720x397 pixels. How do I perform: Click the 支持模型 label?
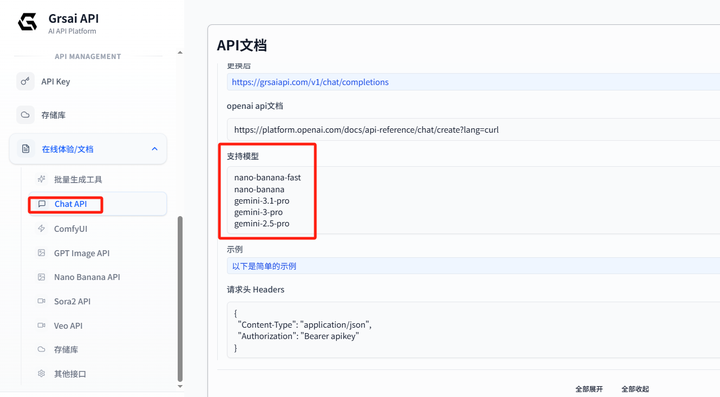point(242,156)
